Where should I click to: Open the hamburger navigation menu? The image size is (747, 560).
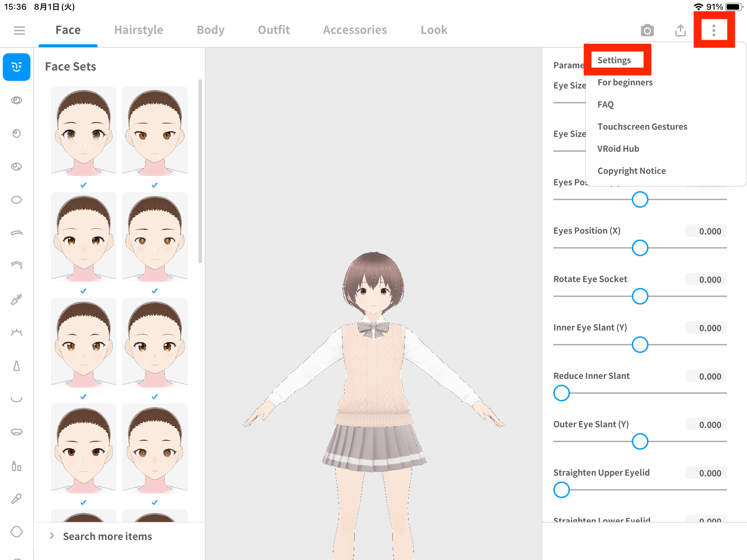click(x=19, y=30)
